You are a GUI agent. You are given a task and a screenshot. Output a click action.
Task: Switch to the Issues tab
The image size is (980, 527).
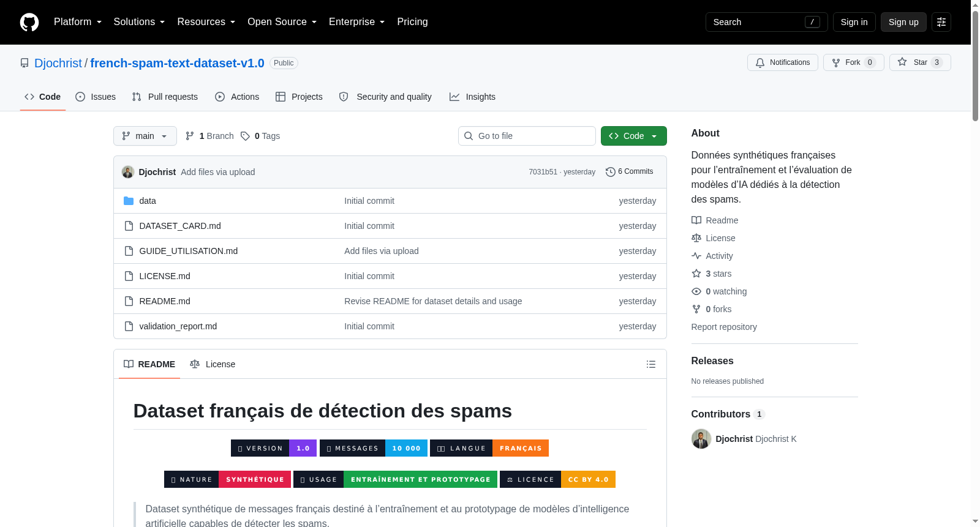pyautogui.click(x=96, y=97)
